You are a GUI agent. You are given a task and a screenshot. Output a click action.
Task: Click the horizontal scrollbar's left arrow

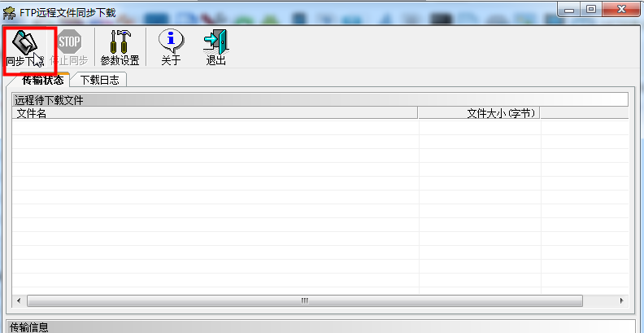tap(19, 300)
